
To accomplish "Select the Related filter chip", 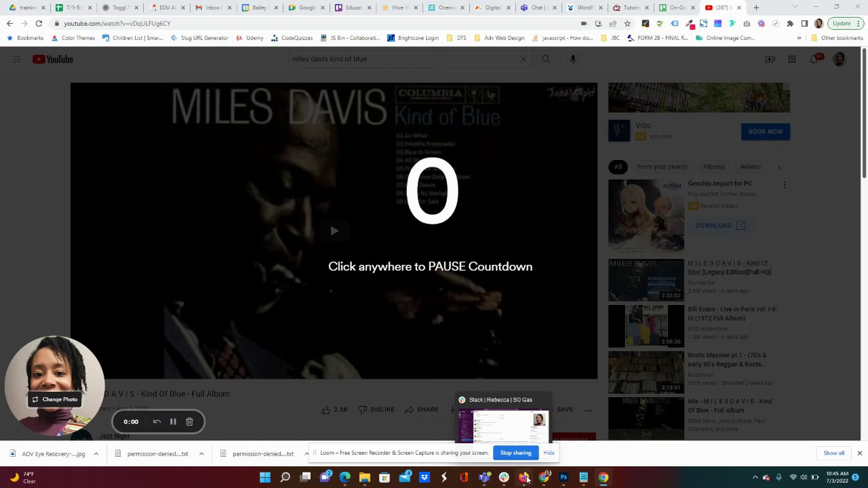I will 750,167.
